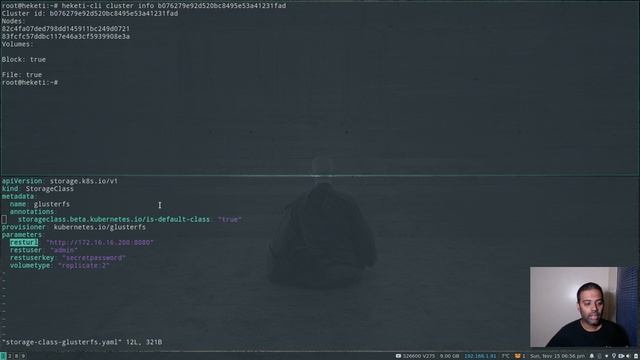Viewport: 640px width, 360px height.
Task: Click the "true" value of is-default-class
Action: 230,220
